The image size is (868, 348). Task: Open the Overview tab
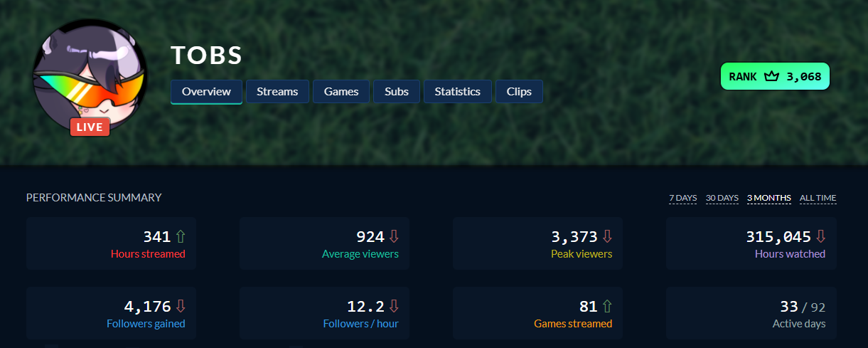click(206, 92)
